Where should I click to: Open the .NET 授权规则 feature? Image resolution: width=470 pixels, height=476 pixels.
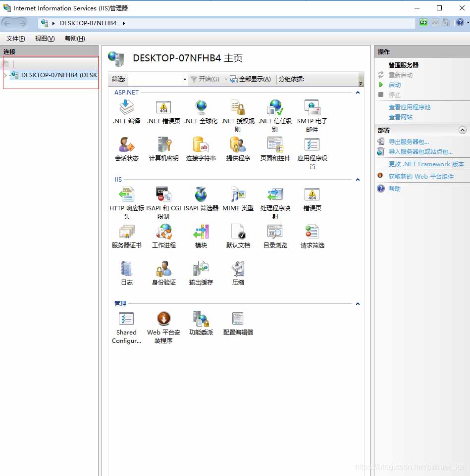tap(238, 116)
